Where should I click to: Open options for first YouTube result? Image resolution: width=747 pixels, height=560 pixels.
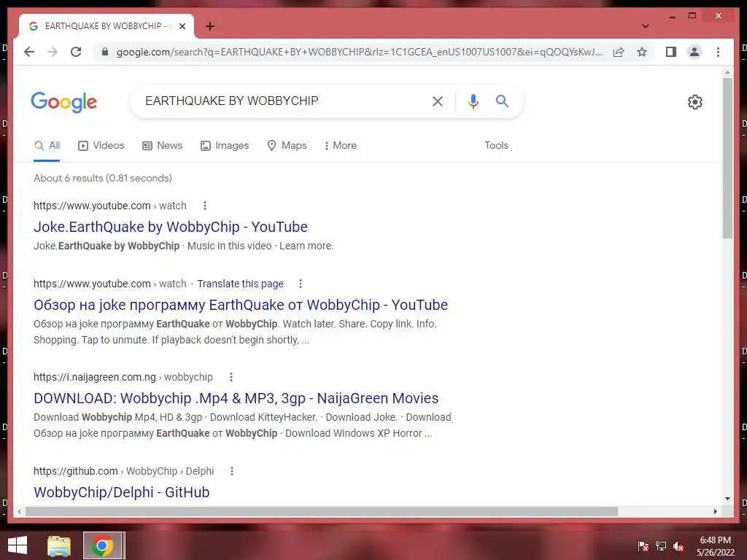(x=205, y=206)
